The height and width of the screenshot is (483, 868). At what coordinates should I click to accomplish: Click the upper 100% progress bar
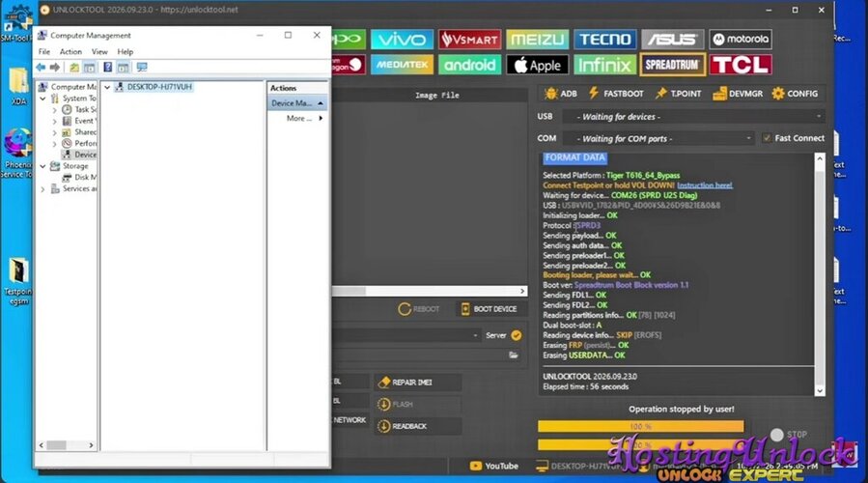tap(640, 426)
